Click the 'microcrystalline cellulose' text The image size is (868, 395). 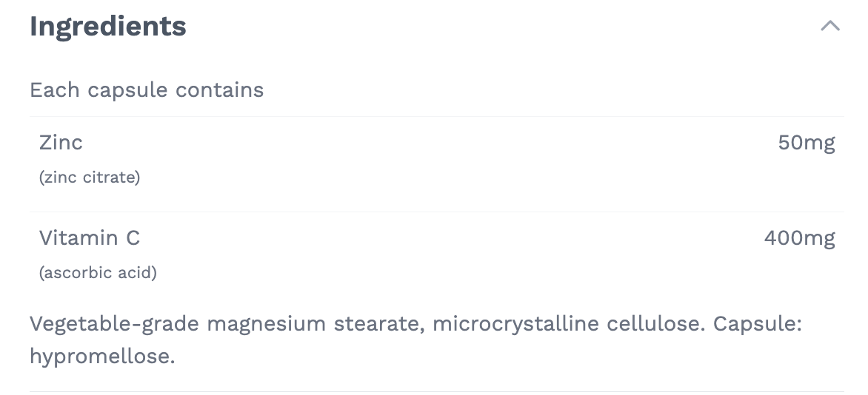tap(568, 324)
